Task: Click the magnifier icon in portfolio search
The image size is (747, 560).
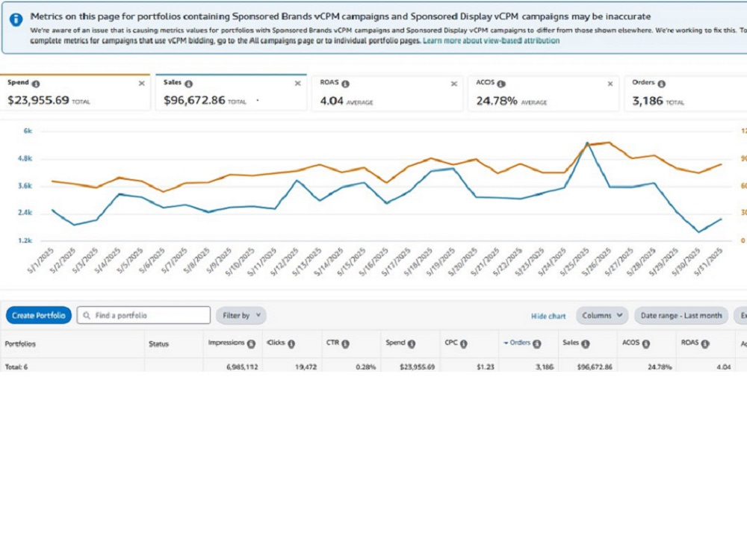Action: [x=87, y=315]
